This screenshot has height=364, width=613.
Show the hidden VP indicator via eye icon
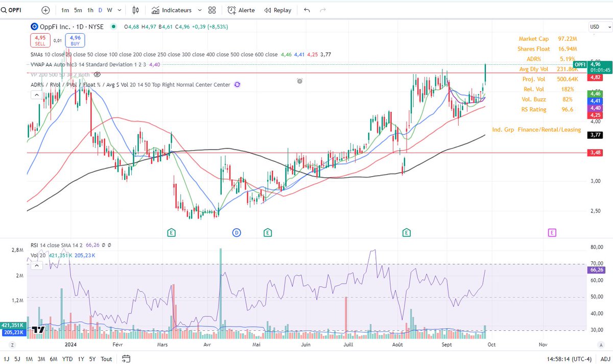[98, 75]
